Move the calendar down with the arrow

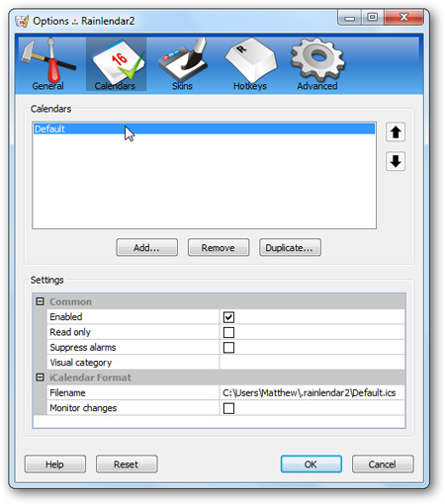click(396, 161)
